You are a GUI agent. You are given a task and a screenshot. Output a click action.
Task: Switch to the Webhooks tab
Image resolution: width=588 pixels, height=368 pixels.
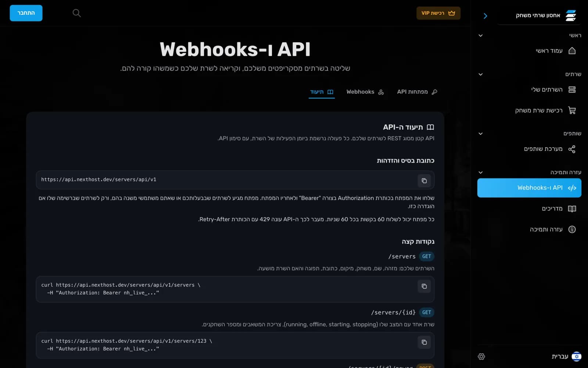click(x=365, y=92)
